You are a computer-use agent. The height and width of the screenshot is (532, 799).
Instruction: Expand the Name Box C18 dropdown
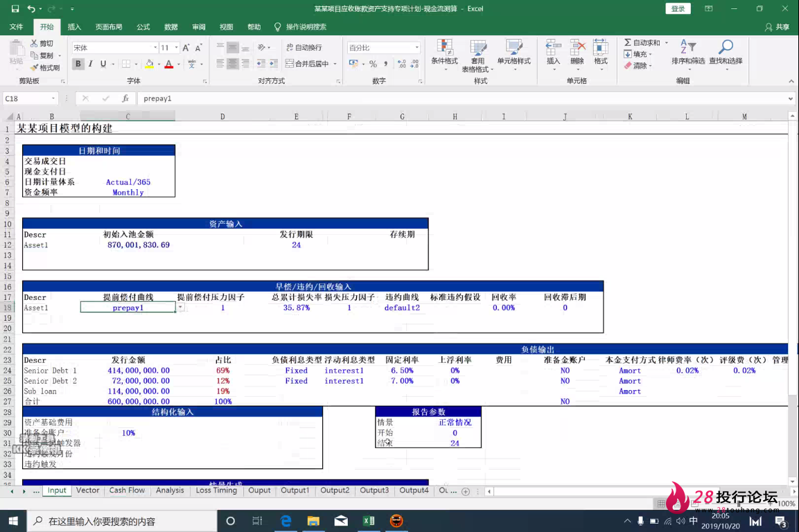(x=53, y=98)
